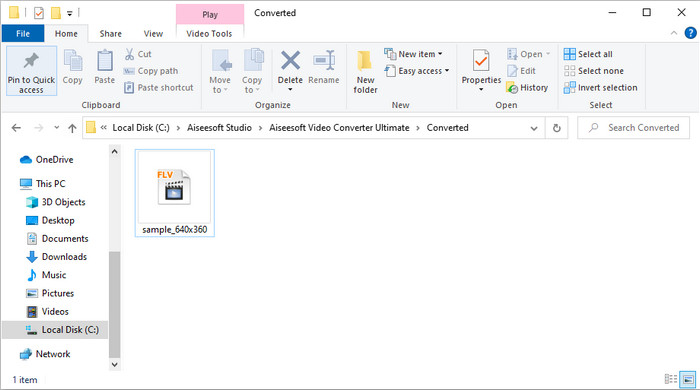The width and height of the screenshot is (700, 390).
Task: Click the Paste clipboard icon
Action: (104, 67)
